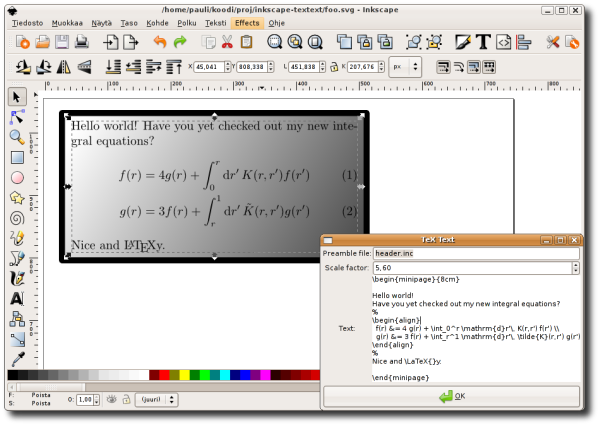
Task: Open the Polku menu
Action: click(187, 23)
